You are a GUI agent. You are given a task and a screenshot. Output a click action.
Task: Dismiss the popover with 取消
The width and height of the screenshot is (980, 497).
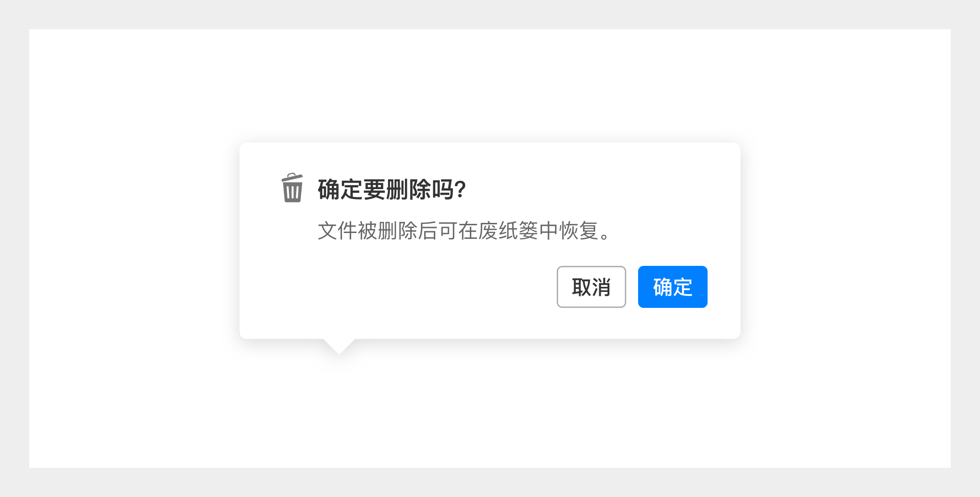tap(591, 287)
